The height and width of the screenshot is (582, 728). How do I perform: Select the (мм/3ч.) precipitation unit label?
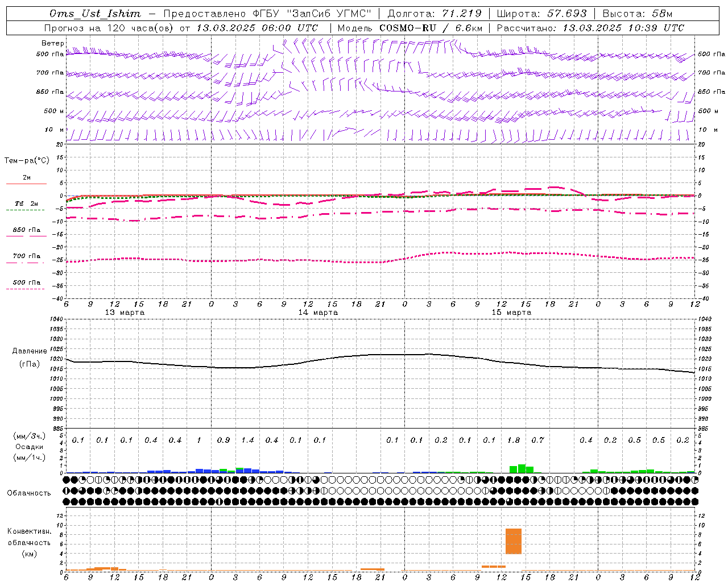30,436
